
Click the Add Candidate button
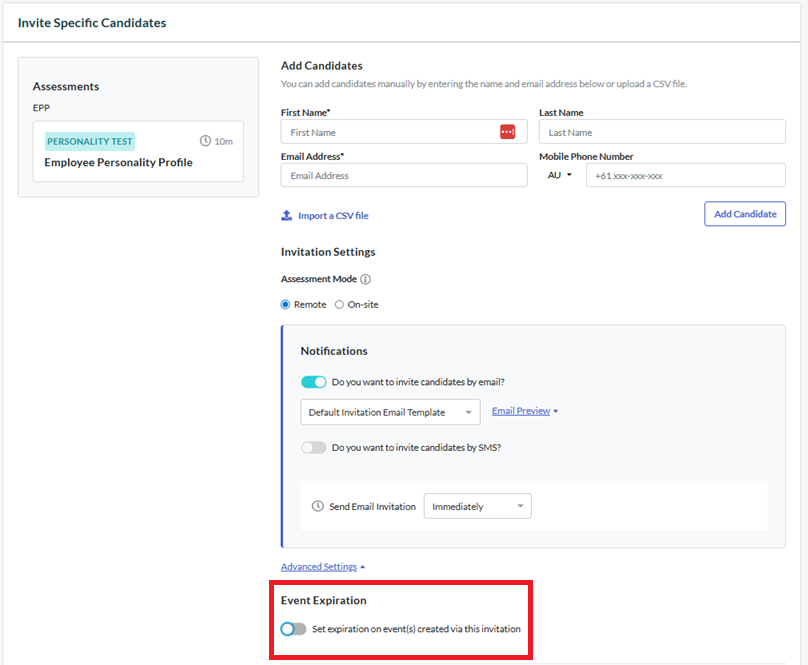tap(745, 214)
